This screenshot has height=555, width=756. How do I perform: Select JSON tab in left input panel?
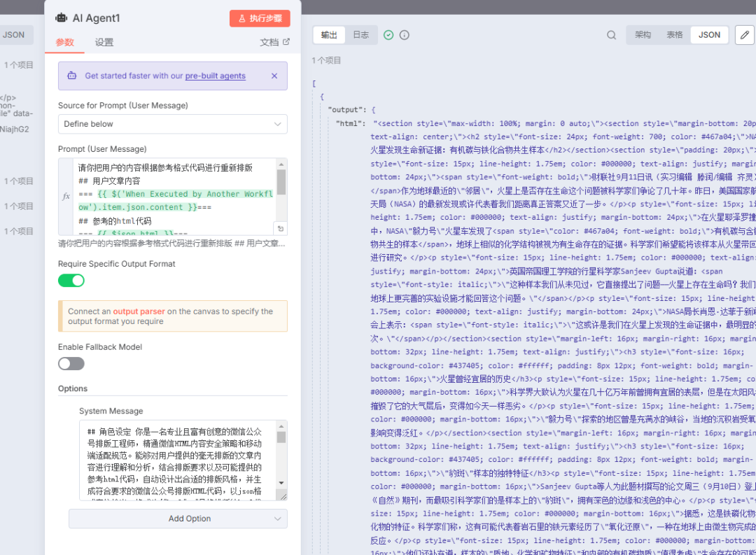point(13,35)
